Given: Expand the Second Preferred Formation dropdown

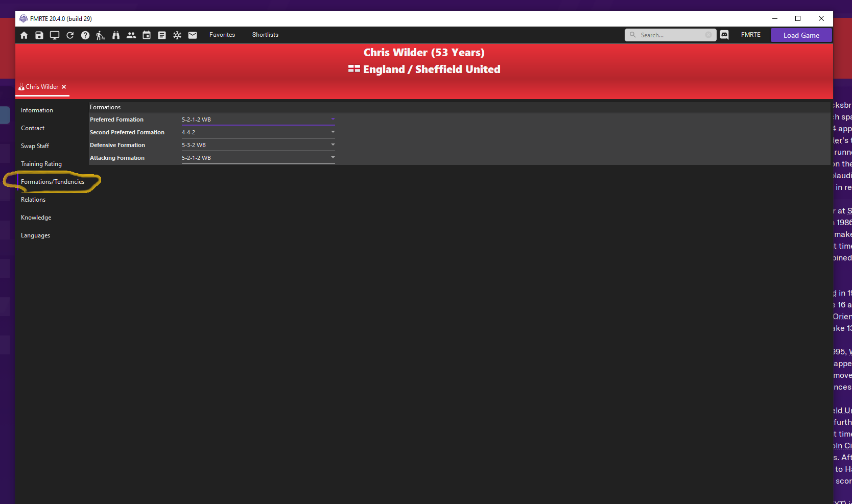Looking at the screenshot, I should 333,132.
